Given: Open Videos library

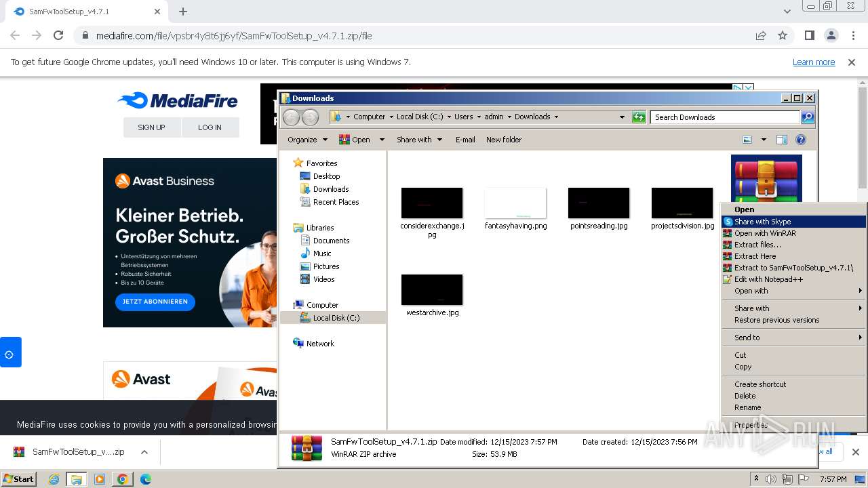Looking at the screenshot, I should click(x=323, y=279).
